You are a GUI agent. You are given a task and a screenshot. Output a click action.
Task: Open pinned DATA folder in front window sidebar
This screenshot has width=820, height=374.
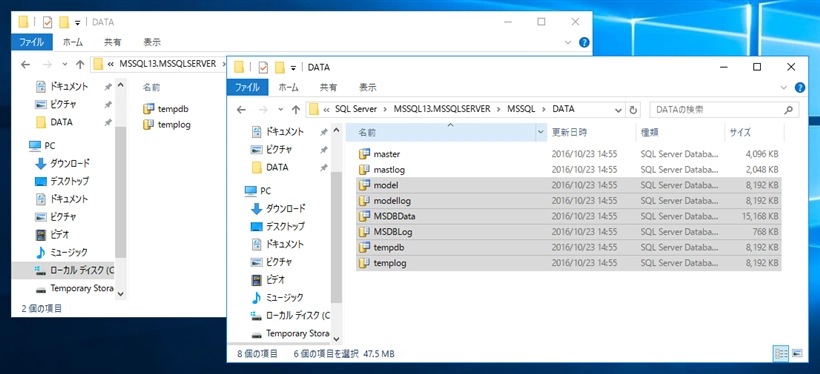coord(270,167)
